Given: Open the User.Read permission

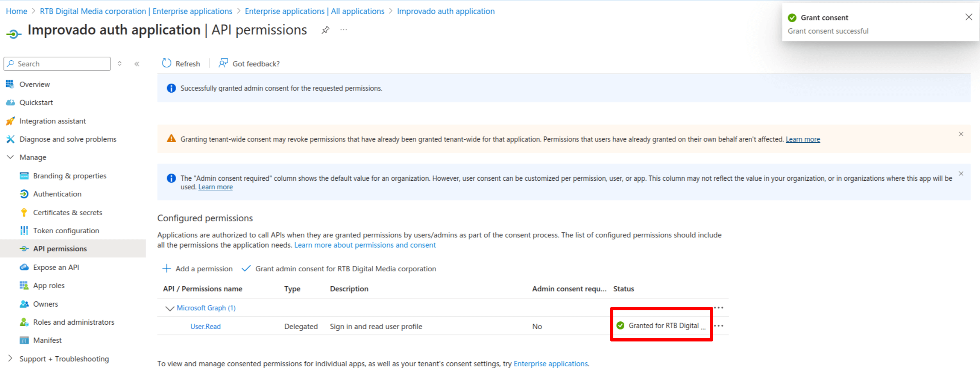Looking at the screenshot, I should pyautogui.click(x=206, y=326).
